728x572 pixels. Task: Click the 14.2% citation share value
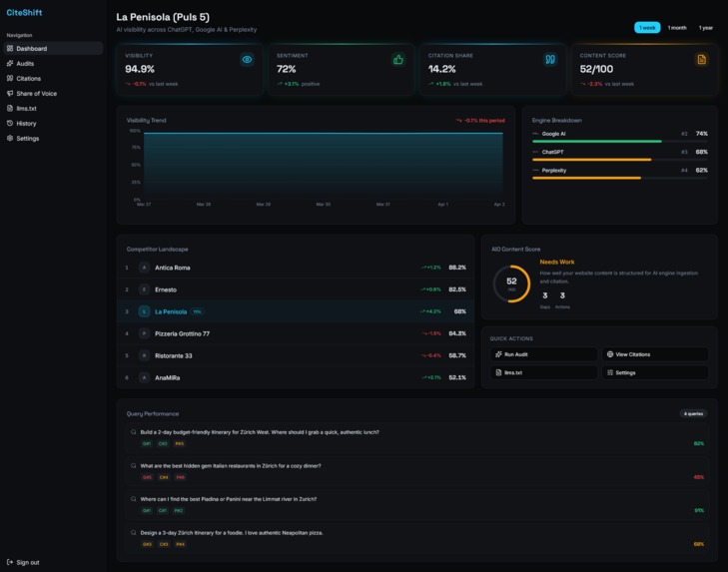click(x=442, y=69)
